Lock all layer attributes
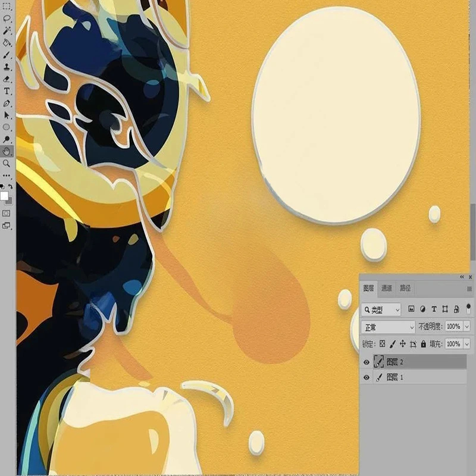The image size is (476, 476). pyautogui.click(x=423, y=344)
